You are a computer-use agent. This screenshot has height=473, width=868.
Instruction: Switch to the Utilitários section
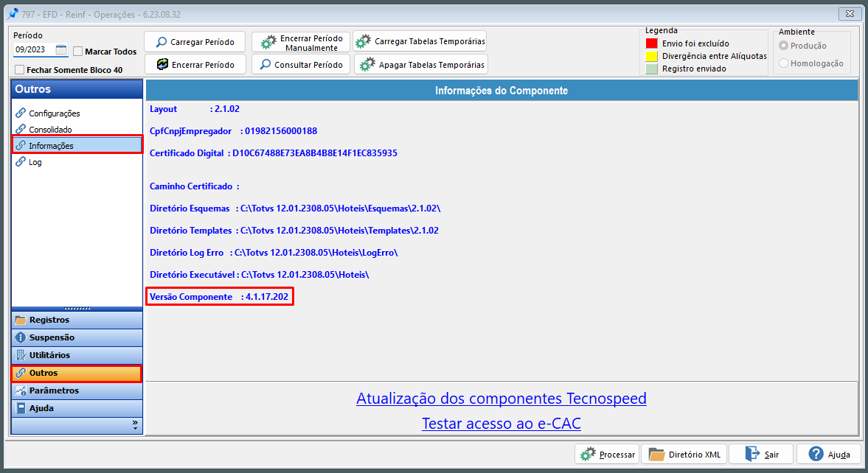coord(77,355)
